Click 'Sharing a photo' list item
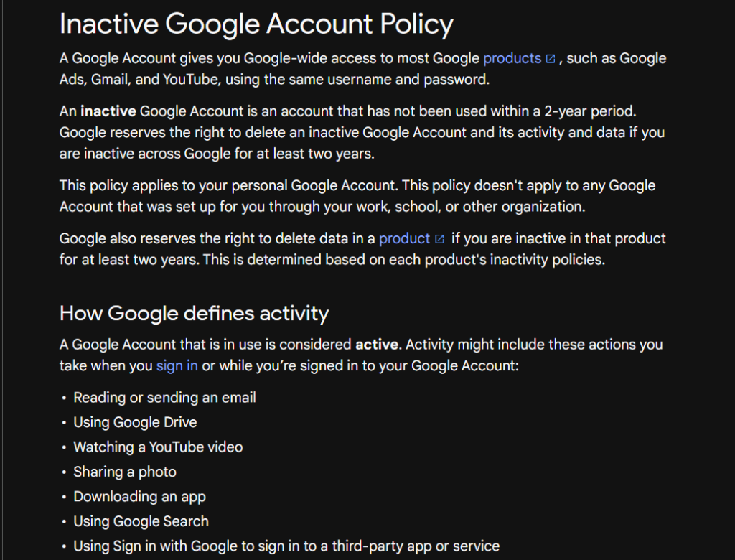This screenshot has height=560, width=735. [125, 472]
